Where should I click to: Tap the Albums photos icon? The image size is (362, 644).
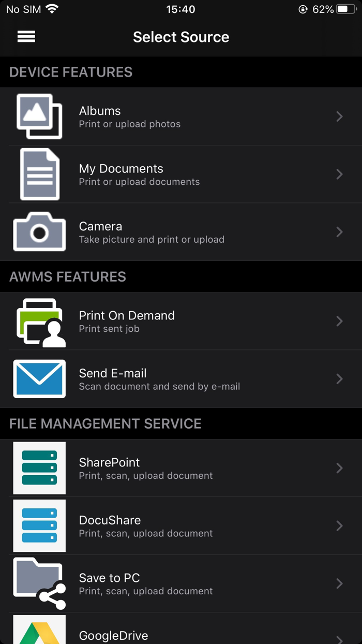[x=39, y=116]
